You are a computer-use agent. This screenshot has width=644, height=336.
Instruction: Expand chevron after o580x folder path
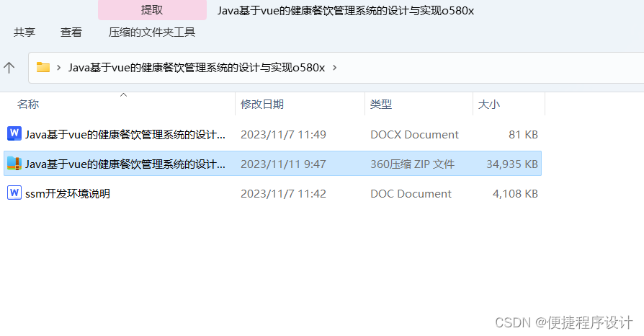coord(335,68)
